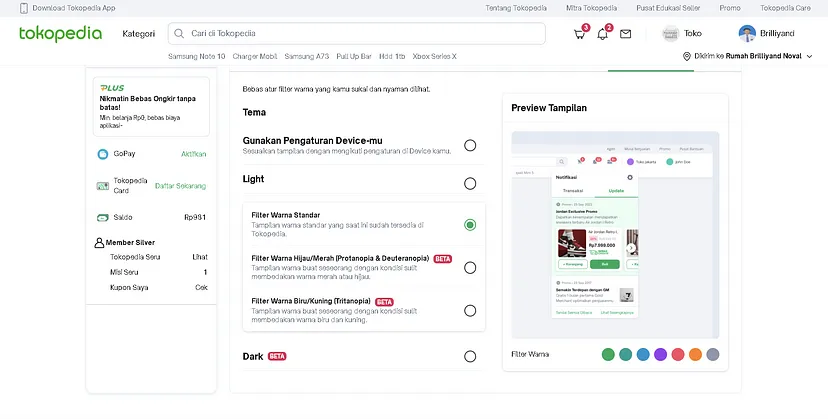Open the notifications bell icon

602,34
